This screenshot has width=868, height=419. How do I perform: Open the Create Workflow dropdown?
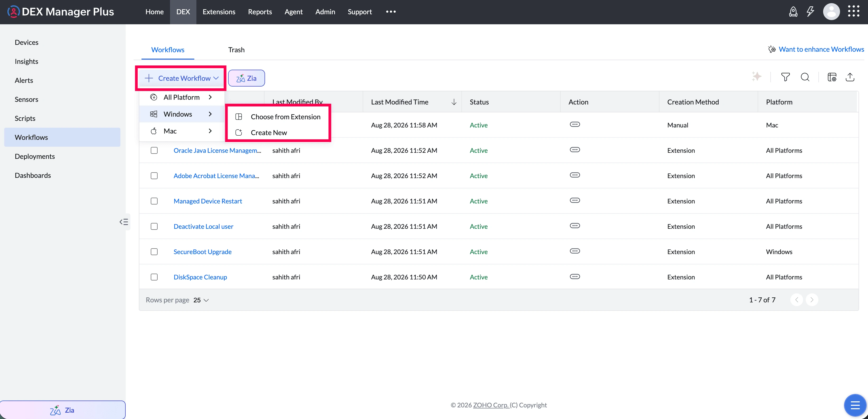181,78
